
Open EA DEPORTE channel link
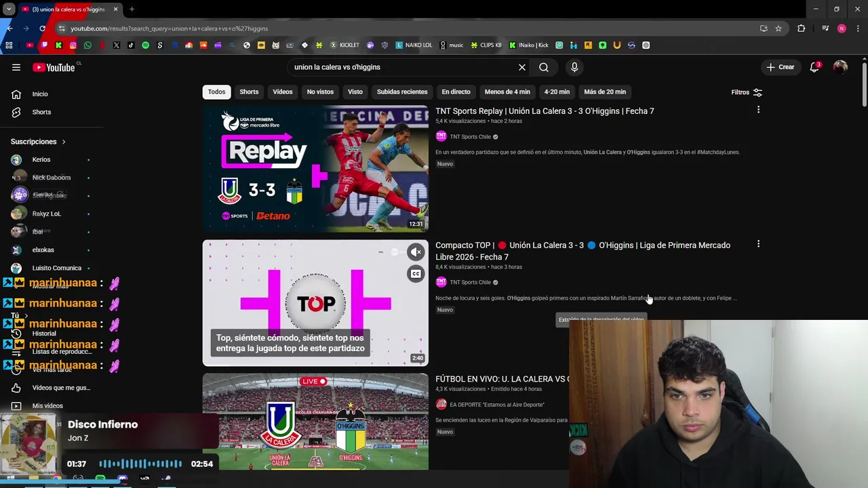pos(496,405)
